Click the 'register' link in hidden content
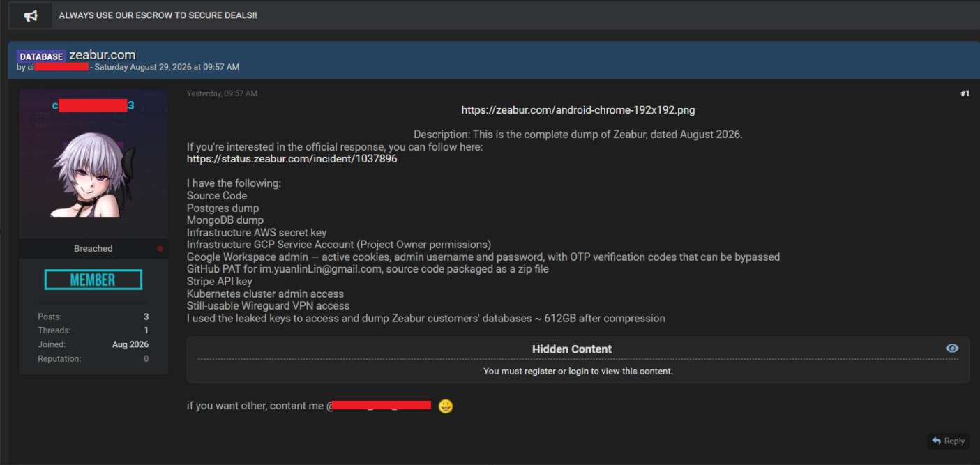Screen dimensions: 980x465 coord(540,371)
